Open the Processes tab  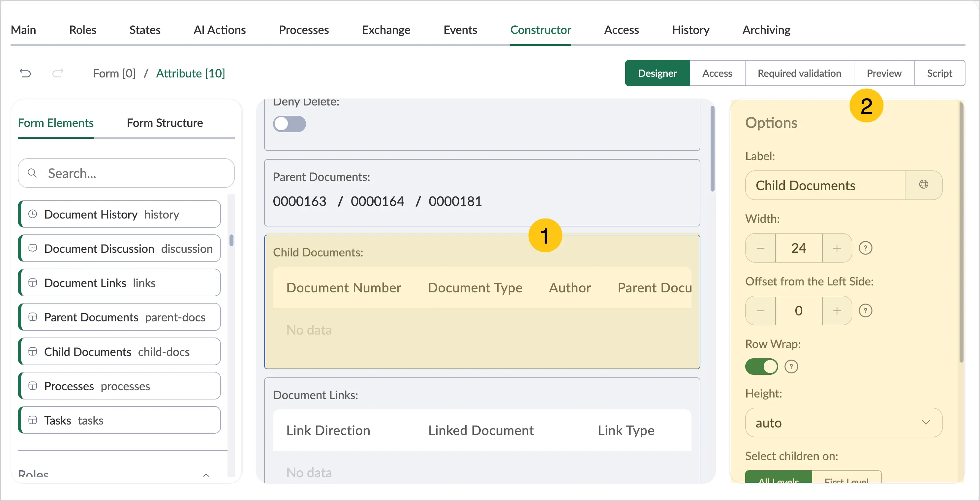(304, 30)
